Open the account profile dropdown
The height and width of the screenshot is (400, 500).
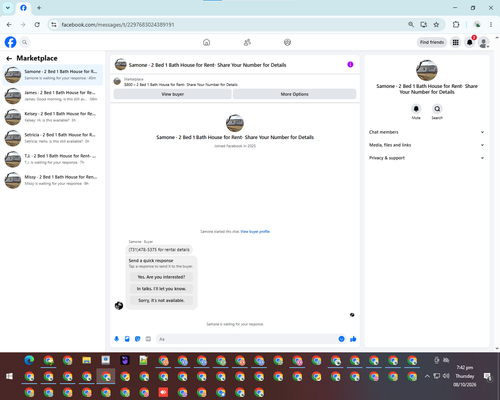(484, 42)
